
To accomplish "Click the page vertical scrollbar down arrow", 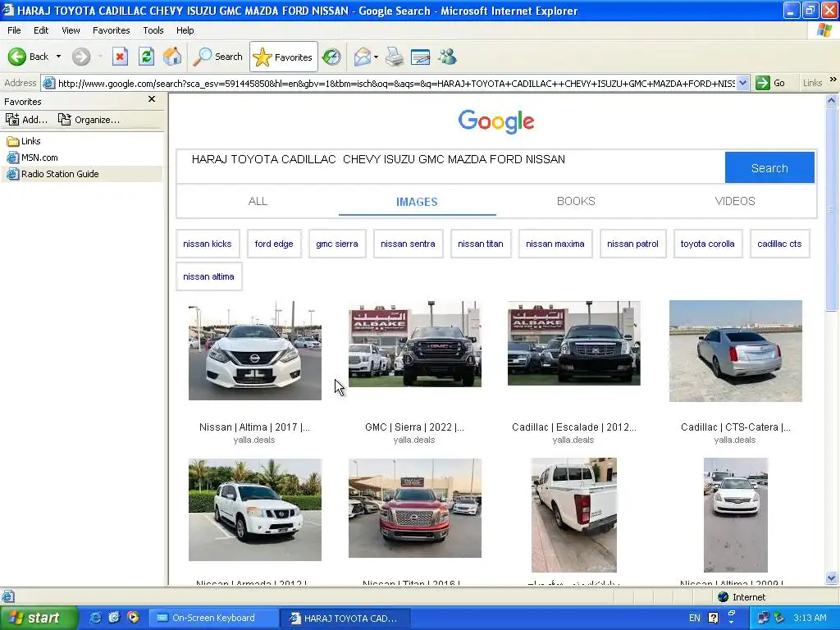I will point(832,577).
